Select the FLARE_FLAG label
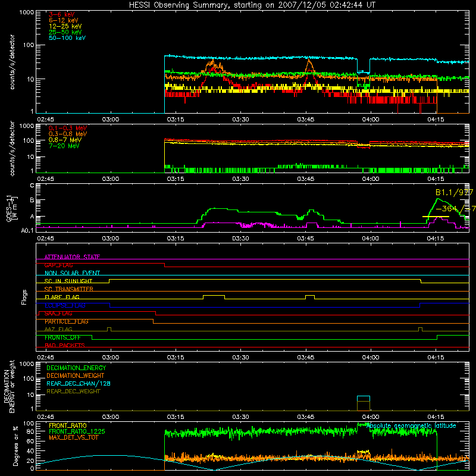Screen dimensions: 476x476 pos(62,297)
